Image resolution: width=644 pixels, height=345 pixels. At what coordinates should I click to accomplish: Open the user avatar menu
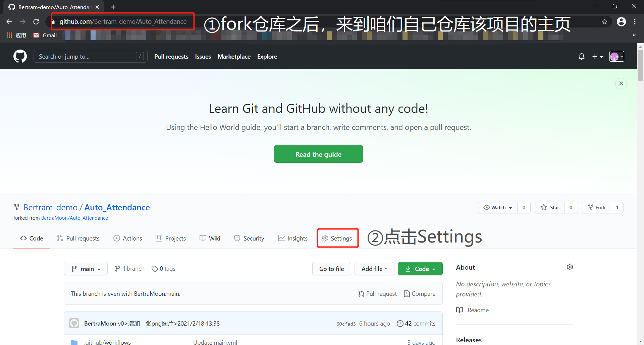click(x=617, y=57)
